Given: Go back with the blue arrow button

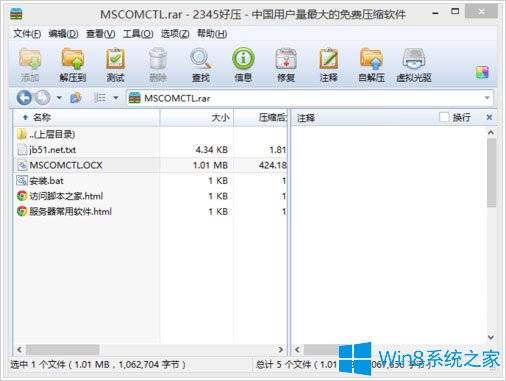Looking at the screenshot, I should pos(24,98).
